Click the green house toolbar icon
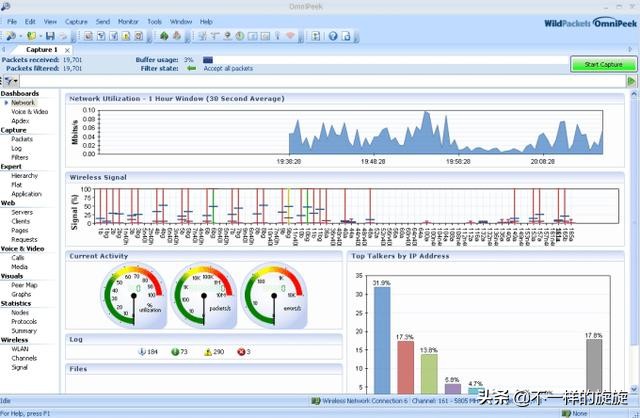 tap(164, 36)
